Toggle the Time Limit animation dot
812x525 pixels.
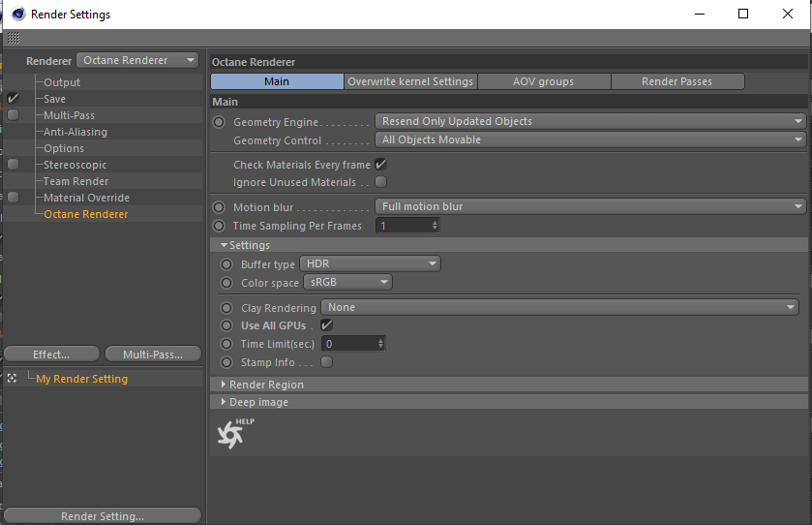click(x=226, y=344)
